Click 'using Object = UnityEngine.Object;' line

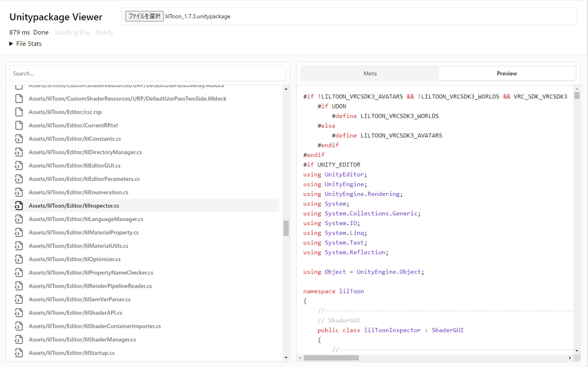[x=364, y=272]
